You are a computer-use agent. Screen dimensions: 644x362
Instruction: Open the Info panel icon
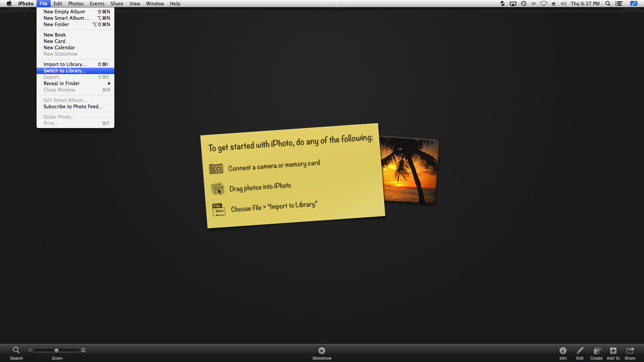[563, 351]
